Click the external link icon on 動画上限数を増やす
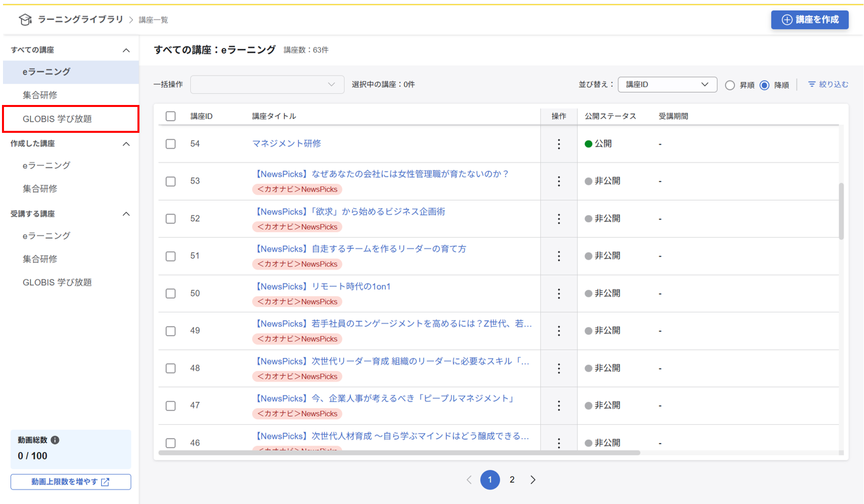The width and height of the screenshot is (864, 504). click(105, 482)
